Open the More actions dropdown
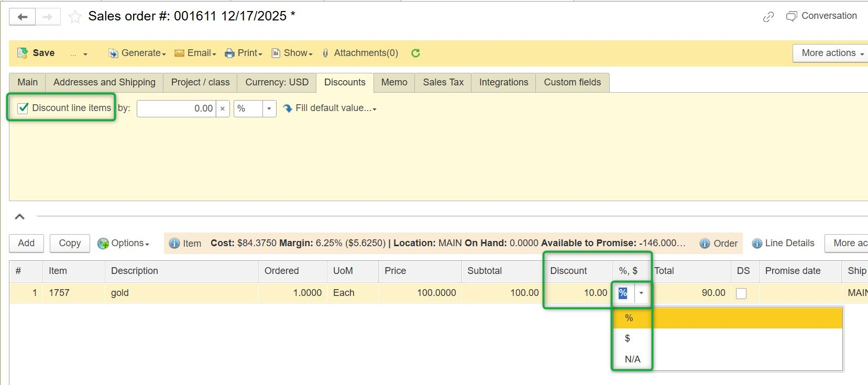Image resolution: width=868 pixels, height=385 pixels. pos(832,53)
